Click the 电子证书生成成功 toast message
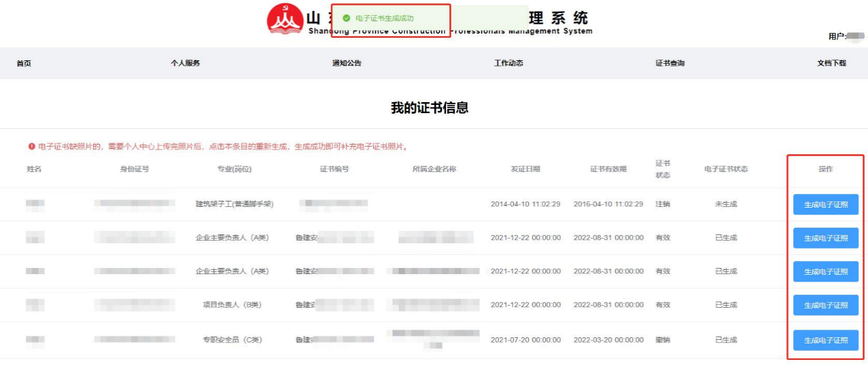The width and height of the screenshot is (868, 379). [384, 19]
